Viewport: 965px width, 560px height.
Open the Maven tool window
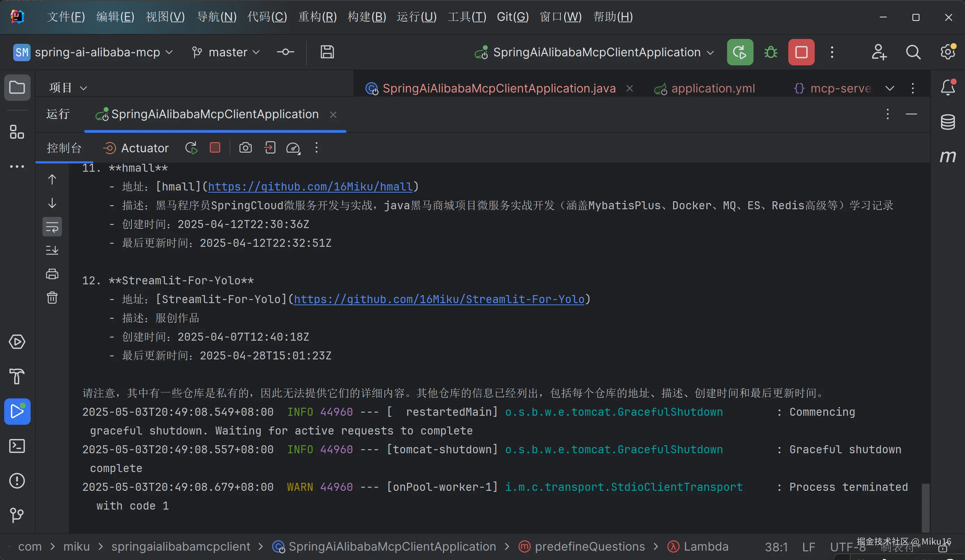pos(948,156)
